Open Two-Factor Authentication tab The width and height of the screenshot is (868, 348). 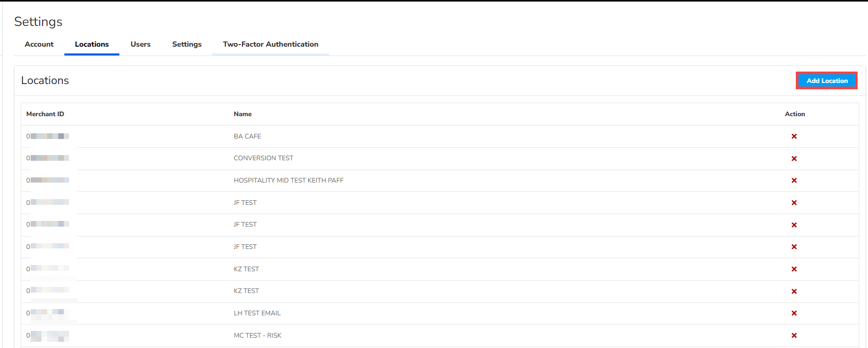[270, 45]
